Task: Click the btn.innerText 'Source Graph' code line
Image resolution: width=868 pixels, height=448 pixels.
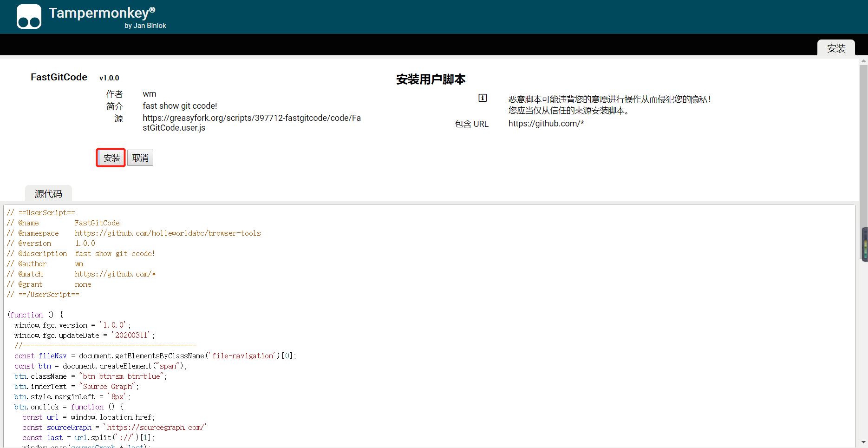Action: pyautogui.click(x=76, y=387)
